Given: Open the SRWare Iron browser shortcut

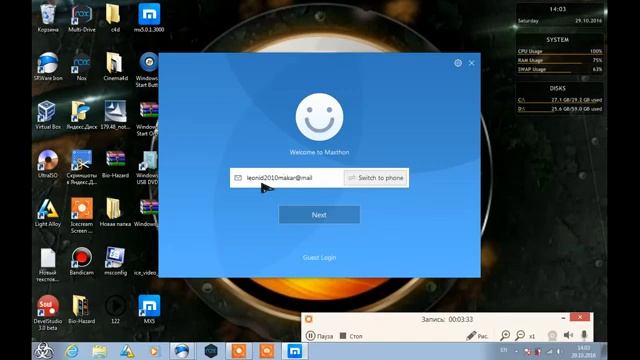Looking at the screenshot, I should (x=48, y=66).
